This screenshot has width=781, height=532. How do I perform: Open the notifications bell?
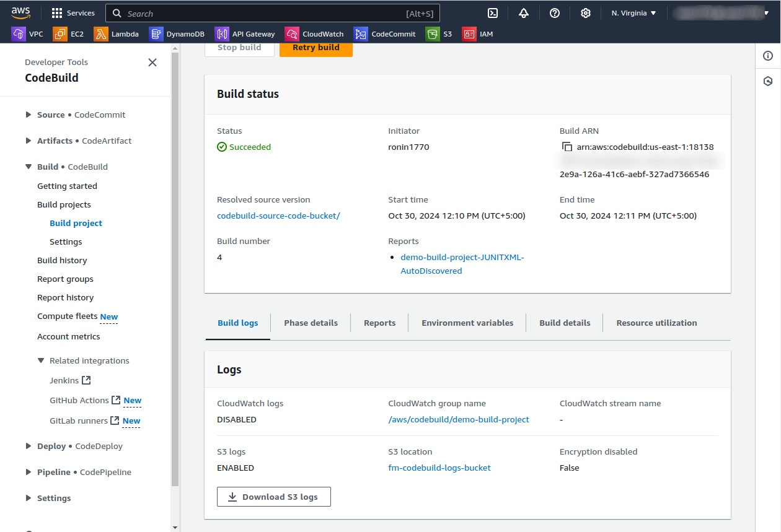click(x=524, y=13)
